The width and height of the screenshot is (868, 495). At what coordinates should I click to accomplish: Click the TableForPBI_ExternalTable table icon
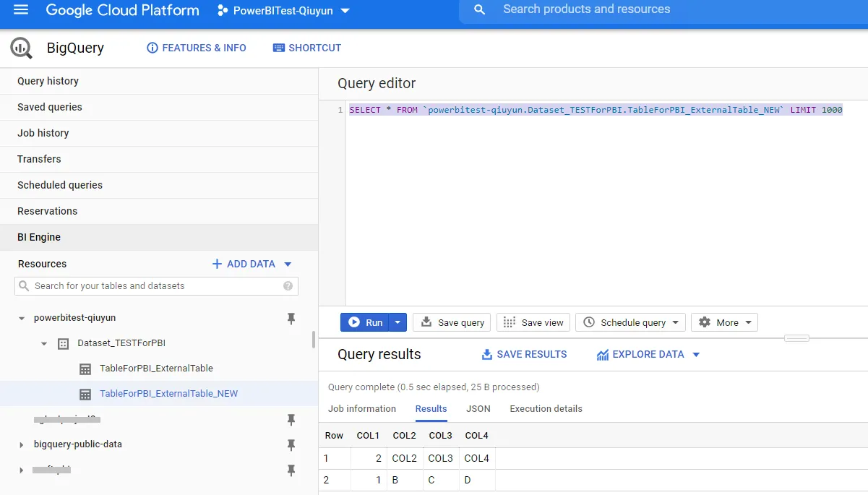click(85, 369)
